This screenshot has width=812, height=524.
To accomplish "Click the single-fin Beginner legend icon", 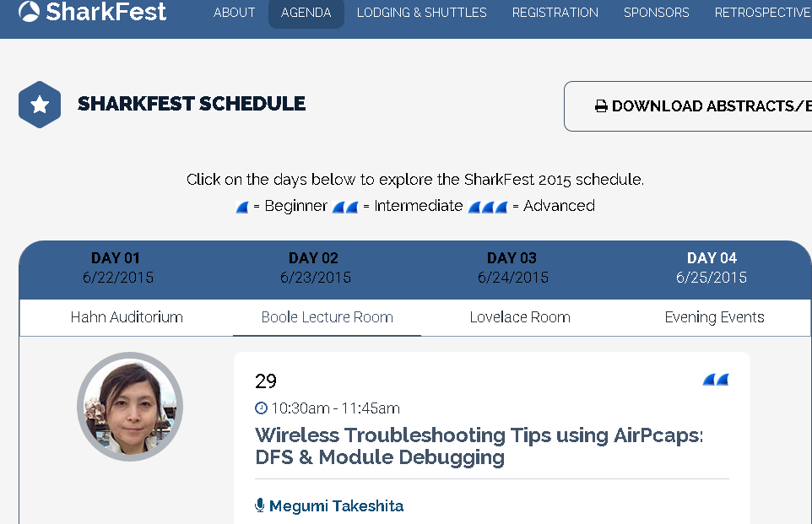I will click(242, 207).
